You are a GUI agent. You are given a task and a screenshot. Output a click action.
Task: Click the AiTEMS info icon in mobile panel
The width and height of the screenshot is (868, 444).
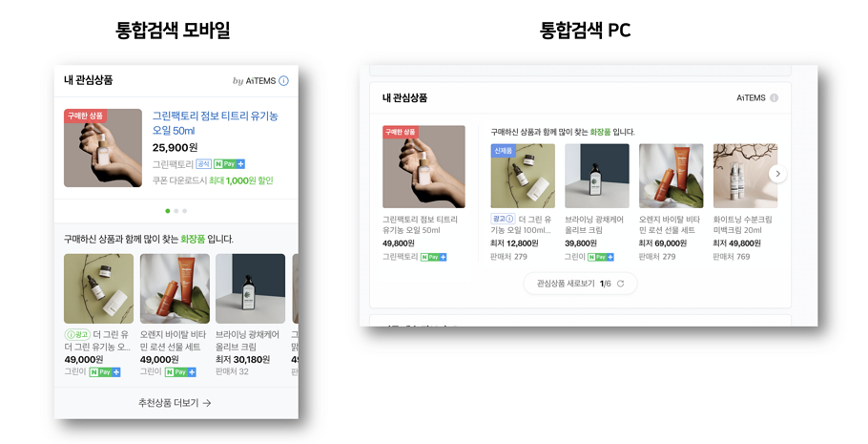[283, 81]
